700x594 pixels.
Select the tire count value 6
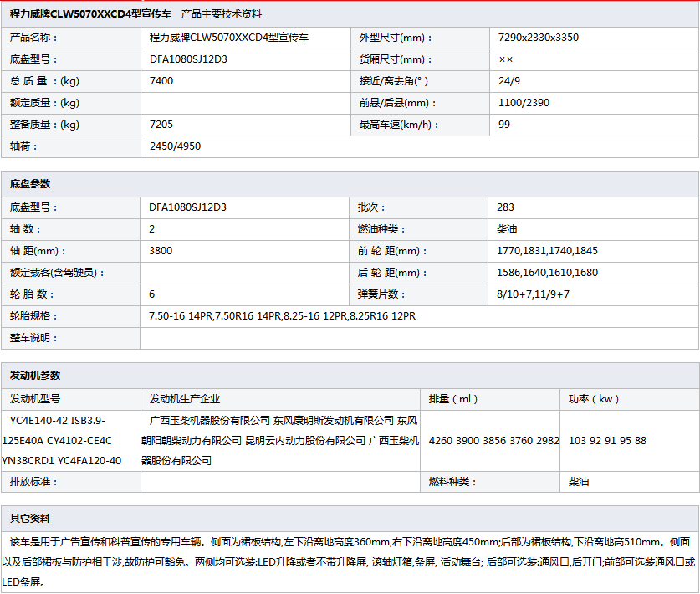pos(151,294)
